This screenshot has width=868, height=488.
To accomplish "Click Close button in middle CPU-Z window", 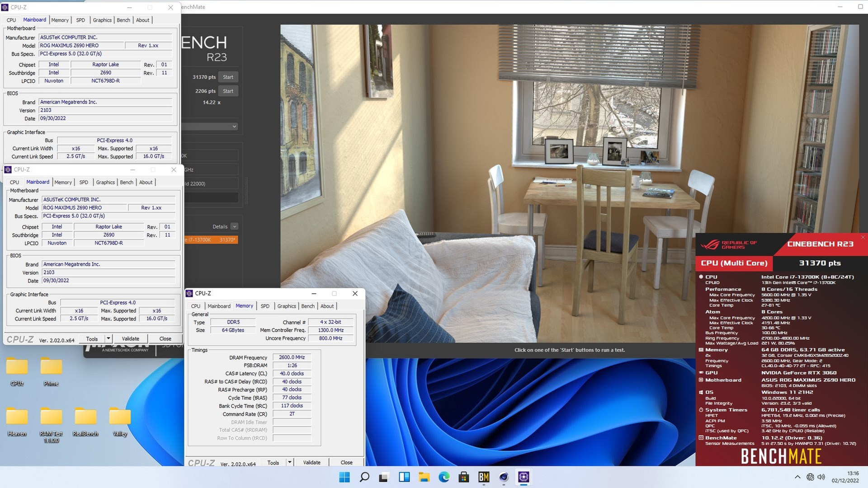I will tap(165, 338).
